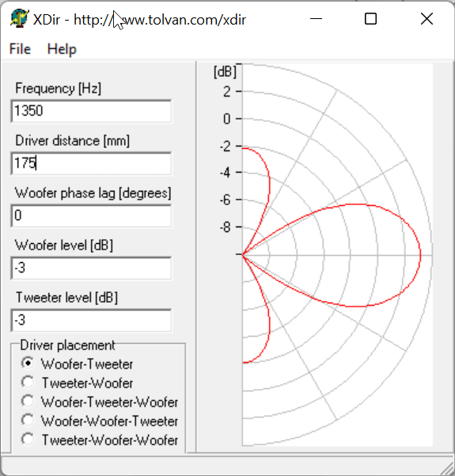Click the '[dB]' axis label on plot

(225, 72)
